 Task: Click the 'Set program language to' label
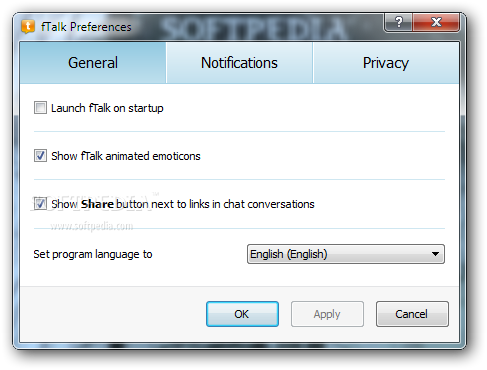point(93,254)
